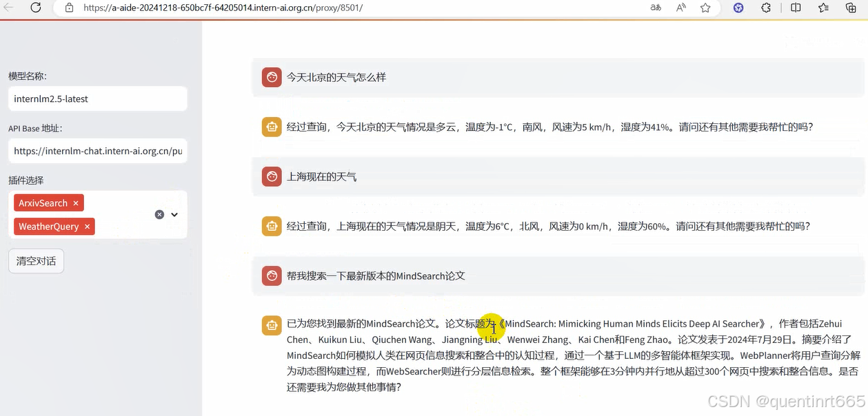
Task: Remove the WeatherQuery plugin tag
Action: coord(87,227)
